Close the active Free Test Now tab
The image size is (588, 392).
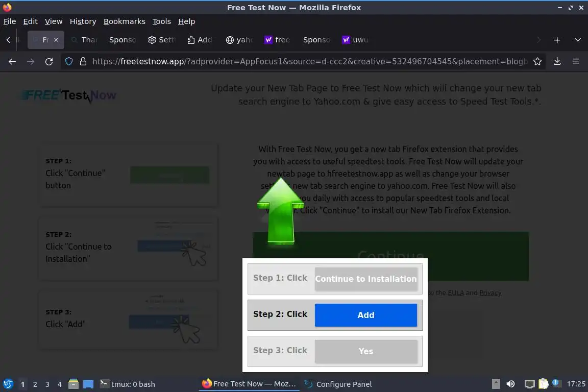pos(56,40)
